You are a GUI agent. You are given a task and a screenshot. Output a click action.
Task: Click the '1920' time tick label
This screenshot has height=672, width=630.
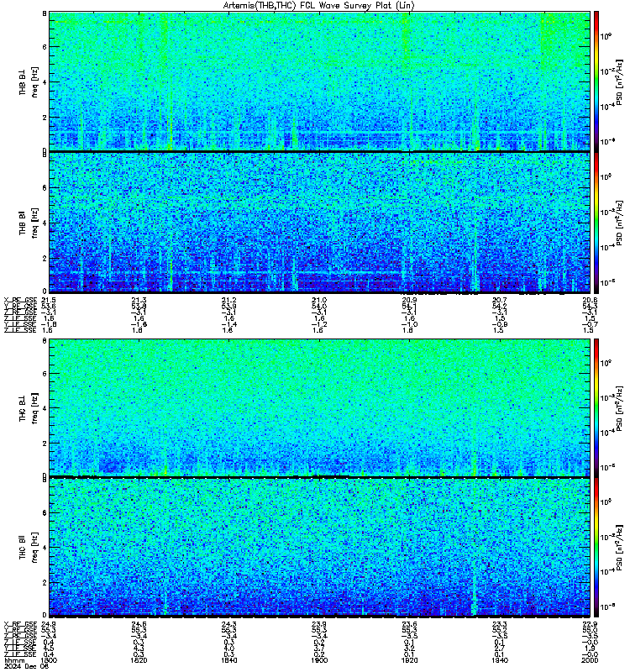(409, 660)
